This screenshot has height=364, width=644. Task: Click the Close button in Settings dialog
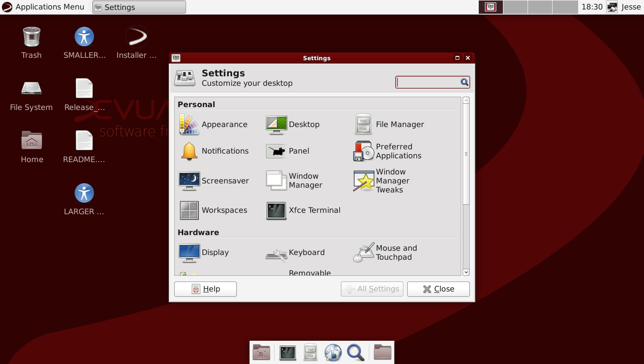point(438,289)
